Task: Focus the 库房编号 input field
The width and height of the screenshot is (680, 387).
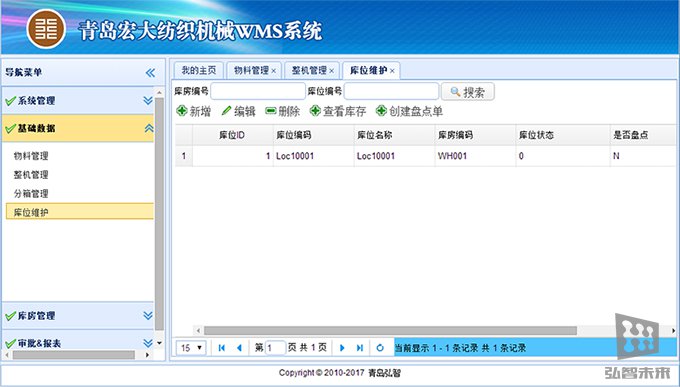Action: pos(258,91)
